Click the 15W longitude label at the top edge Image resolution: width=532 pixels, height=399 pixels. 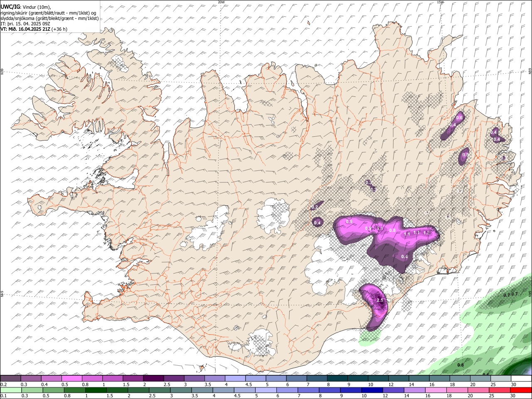pos(440,2)
